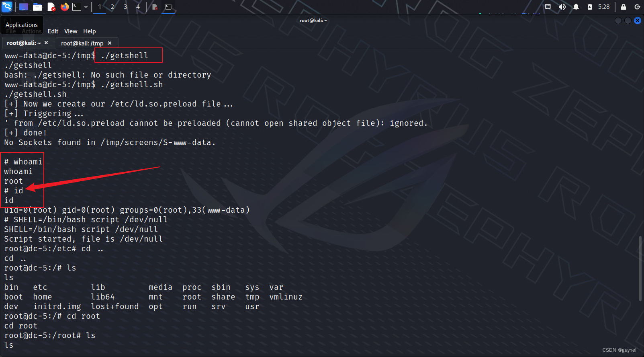Close the root@kali: ~ tab
This screenshot has width=644, height=357.
(46, 43)
